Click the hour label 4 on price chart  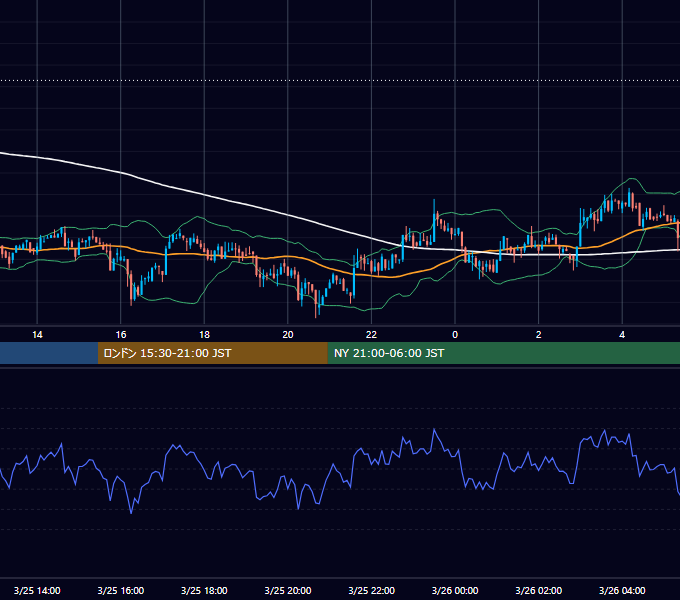[x=622, y=335]
